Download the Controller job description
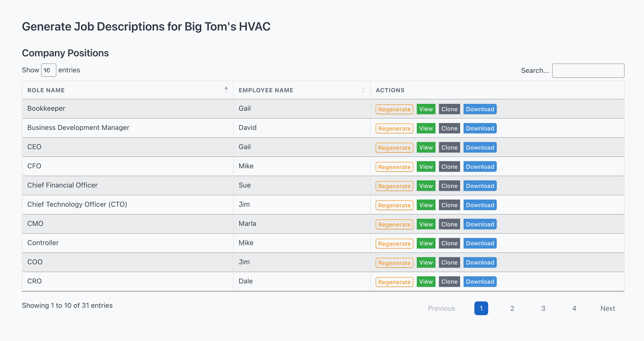The image size is (644, 341). [x=480, y=243]
